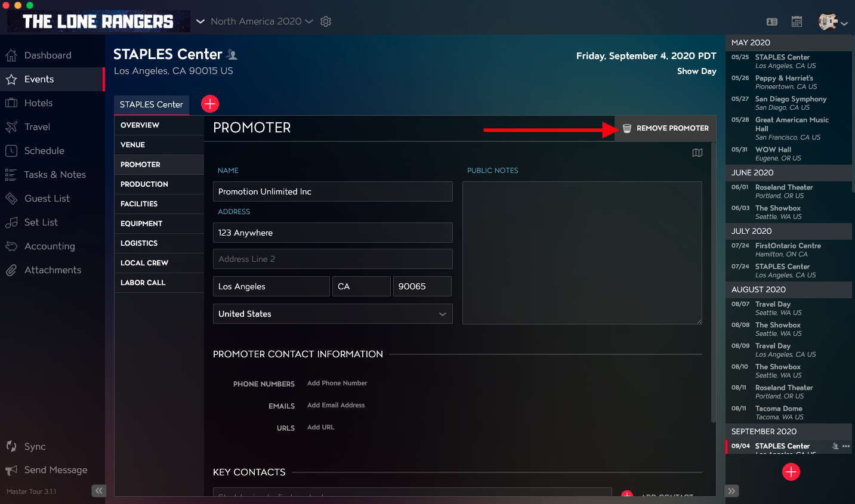Select the Overview section
Image resolution: width=855 pixels, height=504 pixels.
coord(159,125)
